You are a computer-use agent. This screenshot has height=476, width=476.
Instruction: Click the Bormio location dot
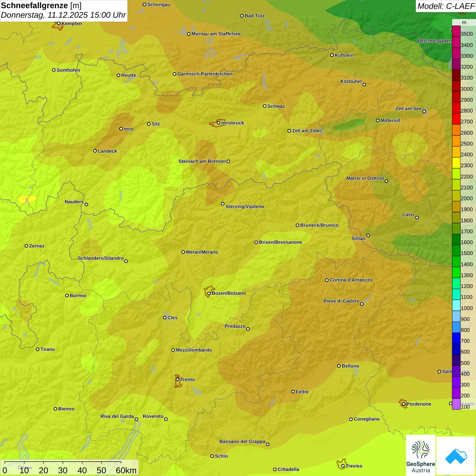click(67, 295)
